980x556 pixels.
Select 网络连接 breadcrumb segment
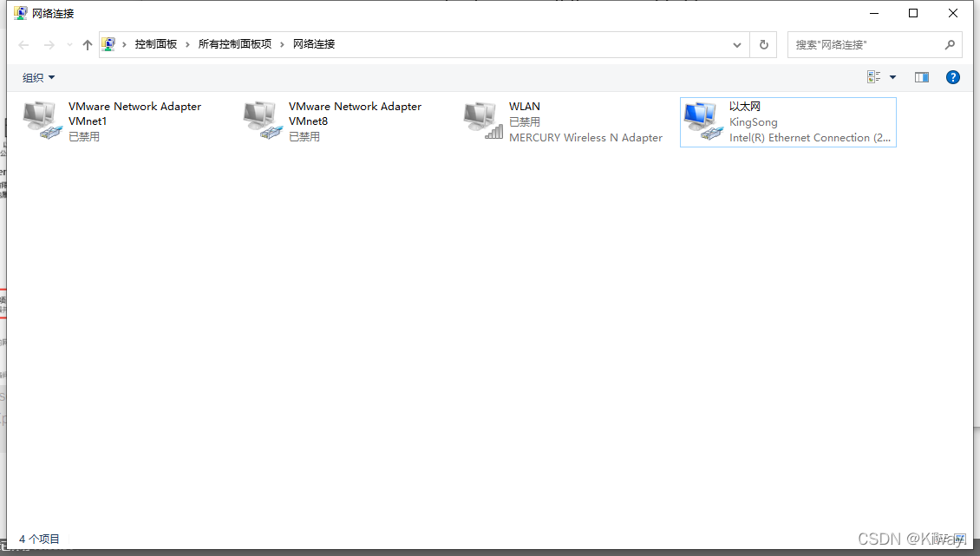coord(314,44)
